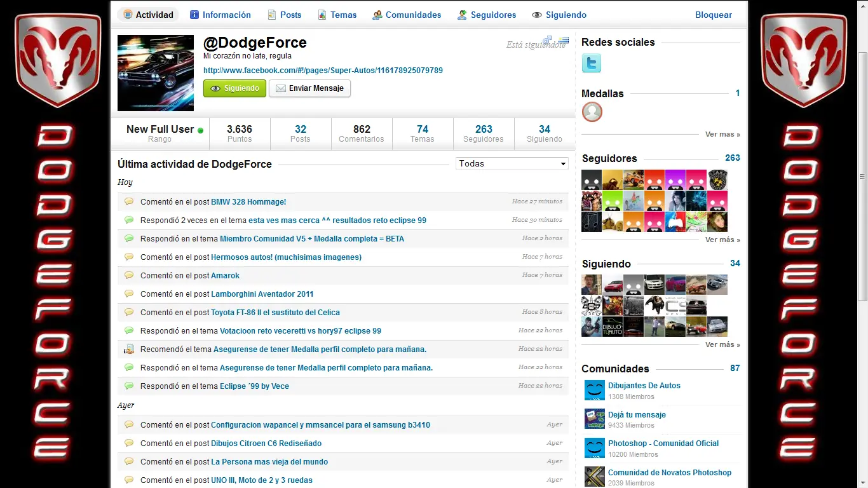Click the comment icon beside Toyota FT-86 II post
Image resolution: width=868 pixels, height=488 pixels.
point(129,312)
